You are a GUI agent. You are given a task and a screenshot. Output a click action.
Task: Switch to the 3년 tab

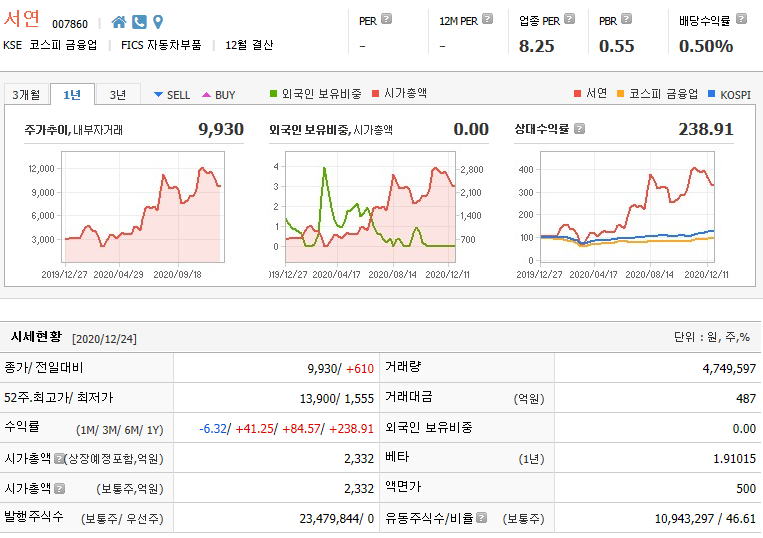118,94
